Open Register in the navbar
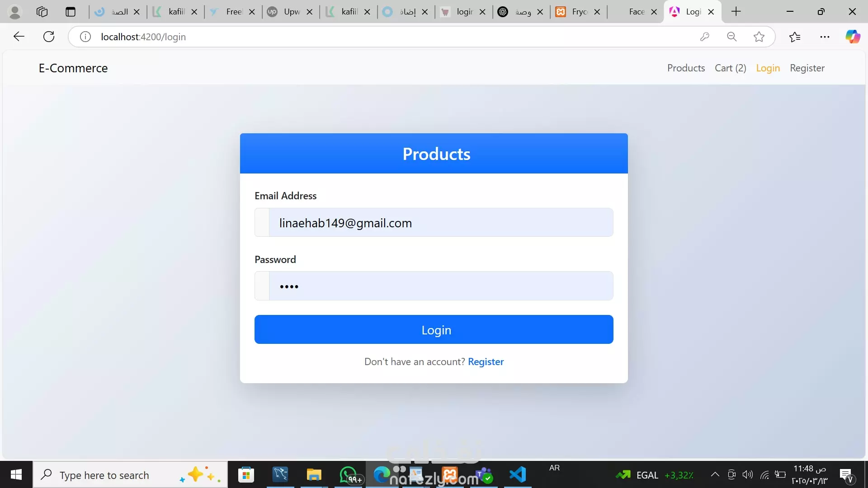868x488 pixels. [807, 68]
